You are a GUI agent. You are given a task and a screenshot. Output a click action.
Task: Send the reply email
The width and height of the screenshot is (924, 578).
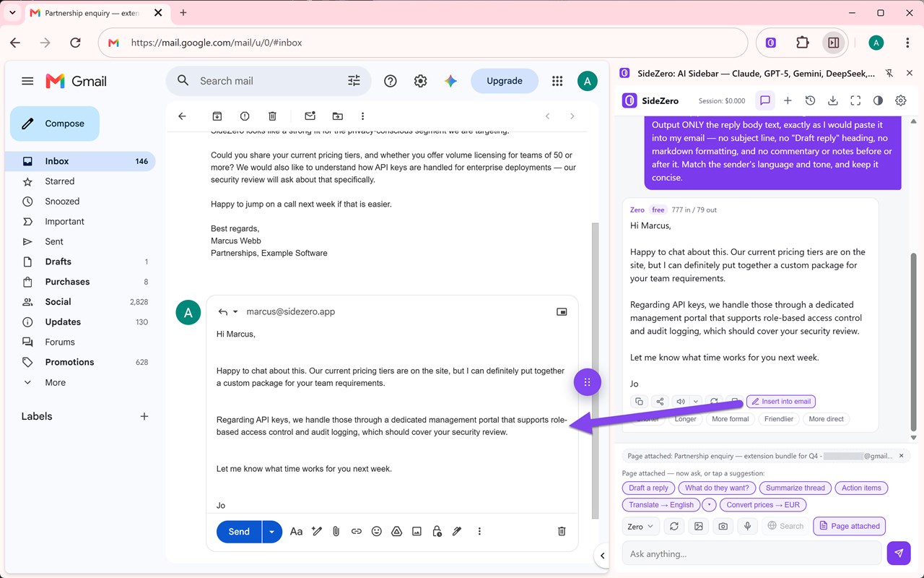pos(239,531)
